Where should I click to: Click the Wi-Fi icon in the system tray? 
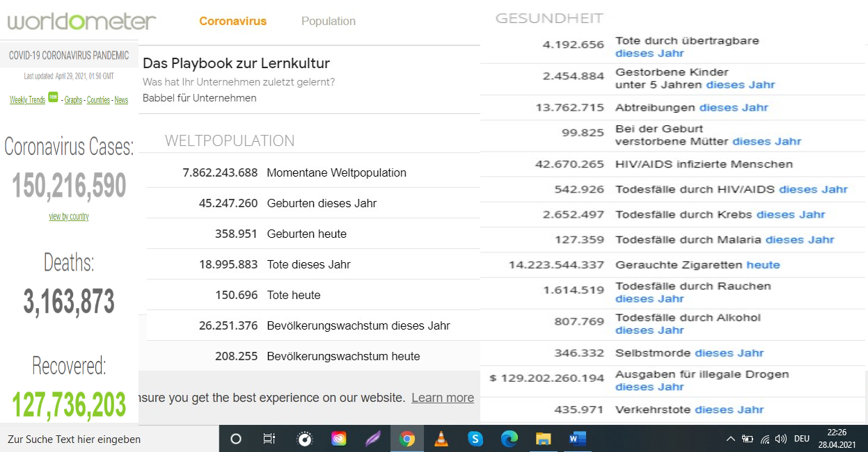click(x=765, y=439)
